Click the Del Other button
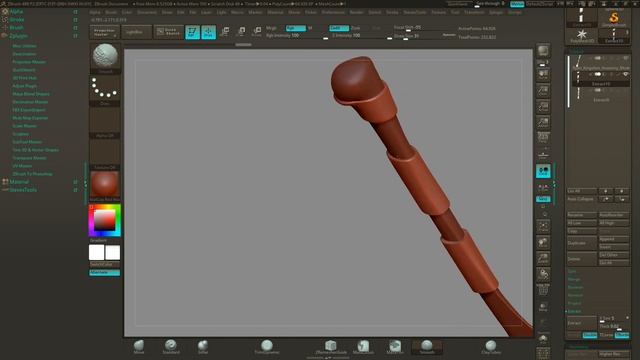Image resolution: width=640 pixels, height=360 pixels. pyautogui.click(x=613, y=255)
